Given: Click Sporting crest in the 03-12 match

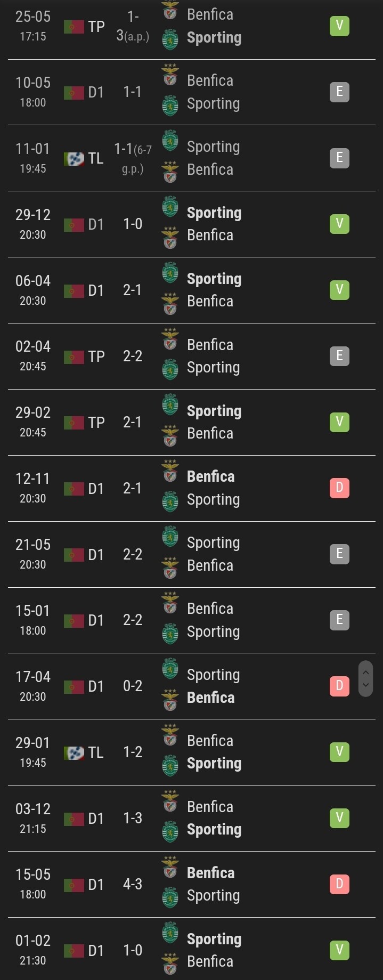Looking at the screenshot, I should click(x=170, y=831).
